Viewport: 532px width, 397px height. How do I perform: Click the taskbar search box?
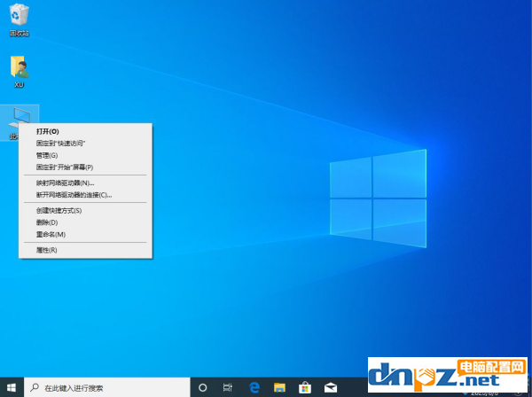pos(107,387)
